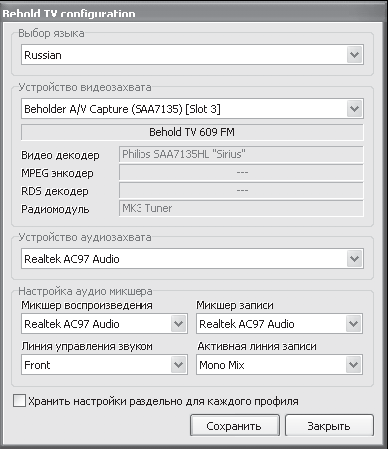Open the recording mixer Realtek AC97 dropdown
Screen dimensions: 388x449
coord(279,324)
